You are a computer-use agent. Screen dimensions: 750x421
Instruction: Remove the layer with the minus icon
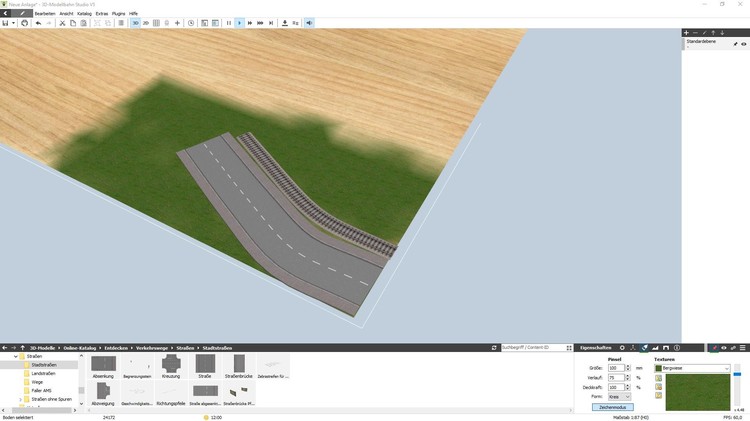[x=695, y=33]
